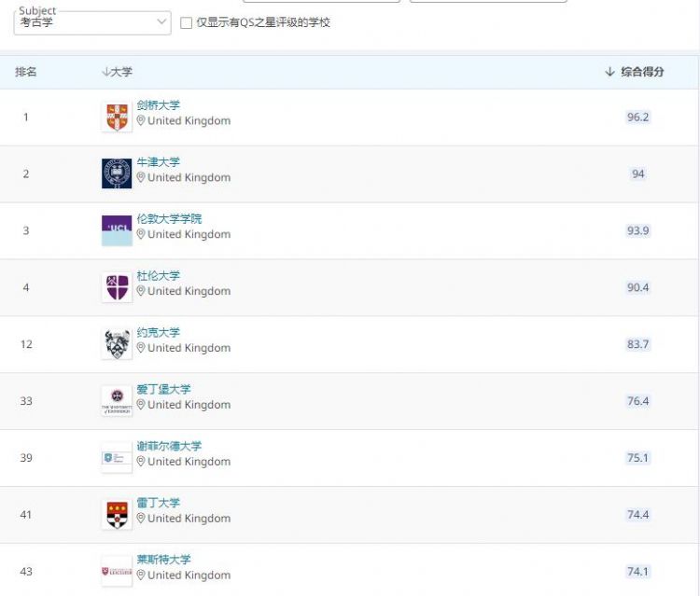The height and width of the screenshot is (596, 700).
Task: Click the University of Reading shield logo
Action: click(x=117, y=514)
